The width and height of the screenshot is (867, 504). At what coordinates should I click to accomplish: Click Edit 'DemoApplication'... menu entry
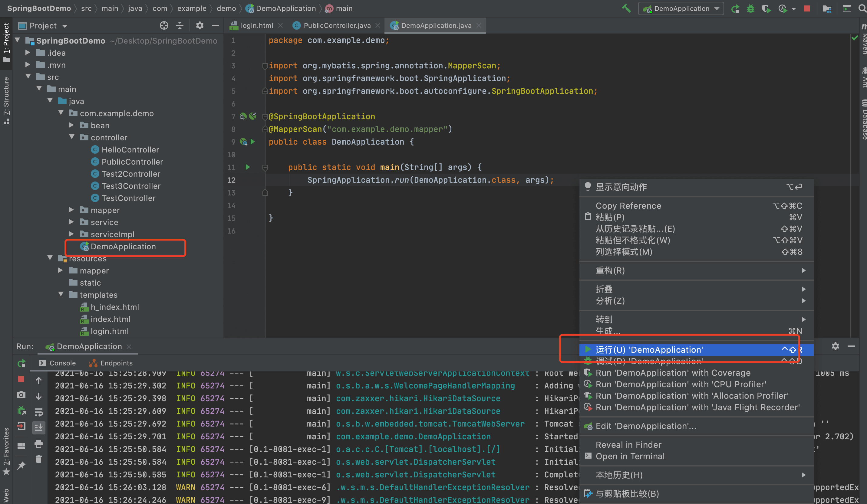click(x=696, y=426)
